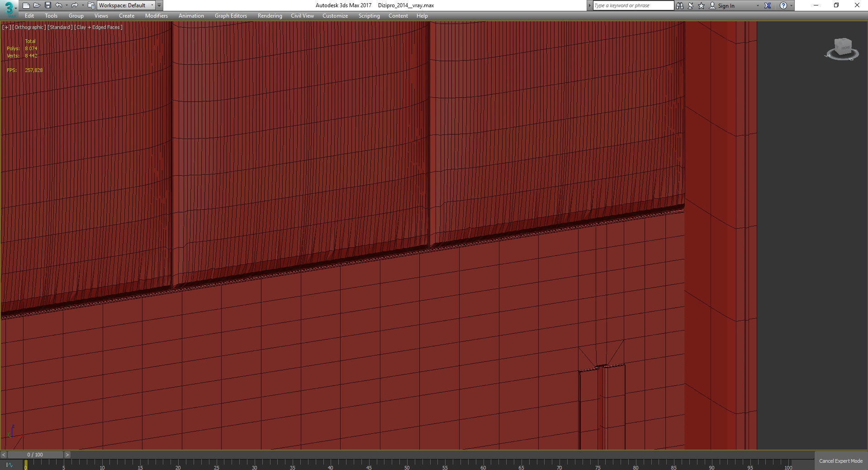Click the Verts count 8 442 statistic
This screenshot has height=470, width=868.
coord(31,56)
